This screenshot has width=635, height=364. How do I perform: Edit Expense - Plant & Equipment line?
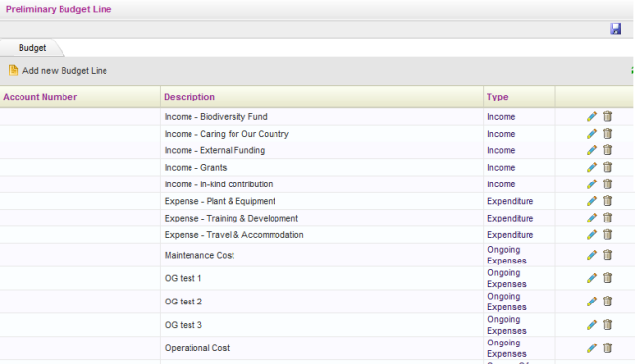(x=592, y=201)
